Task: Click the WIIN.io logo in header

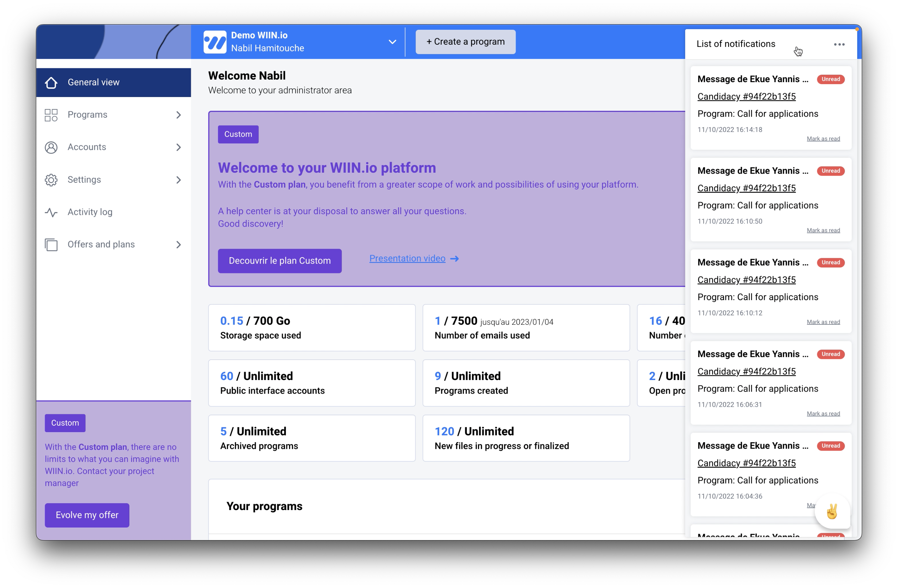Action: [x=214, y=41]
